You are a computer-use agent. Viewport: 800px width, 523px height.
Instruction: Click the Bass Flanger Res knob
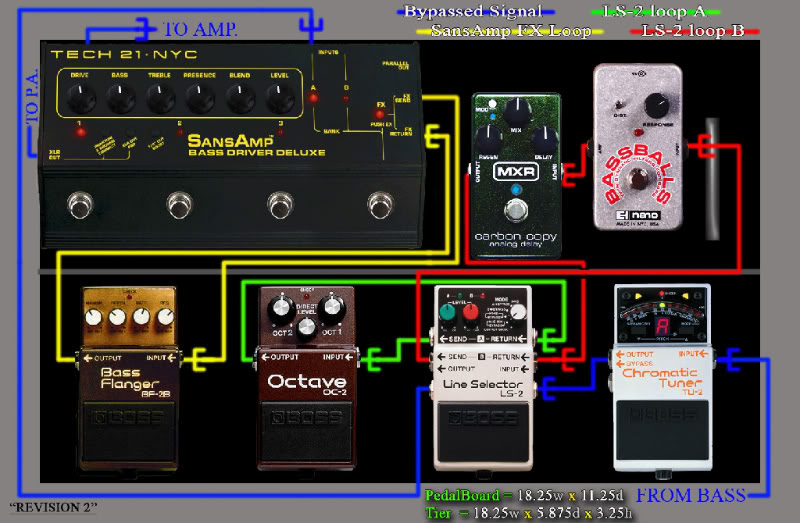click(x=165, y=317)
